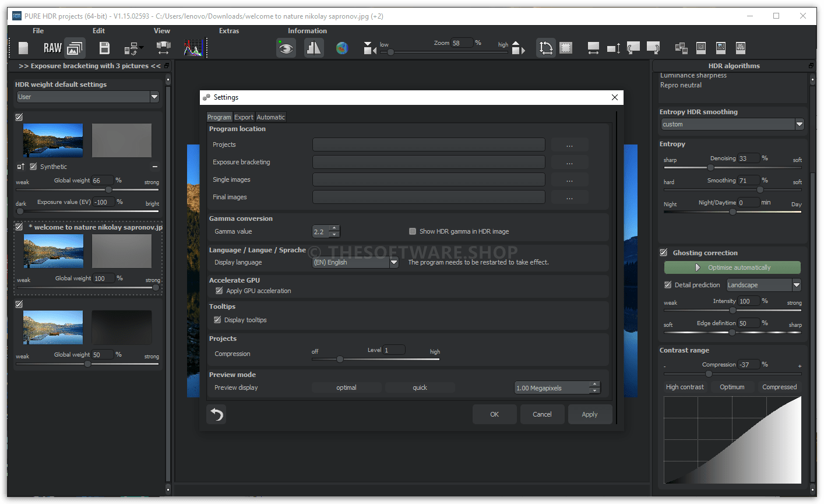The image size is (824, 504).
Task: Click OK in the Settings dialog
Action: 495,414
